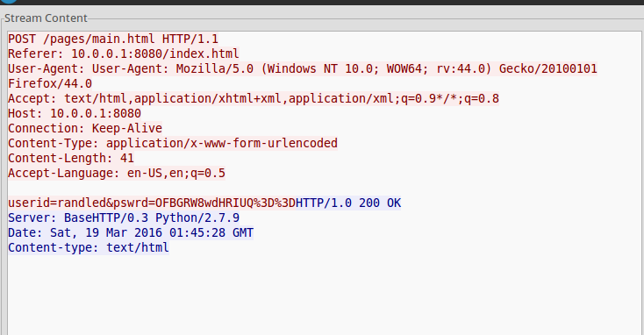The image size is (644, 335).
Task: Click the blue icon in the title bar corner
Action: (8, 1)
